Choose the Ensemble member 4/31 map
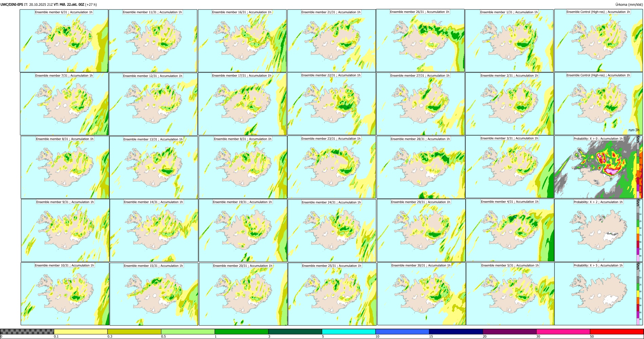 (510, 230)
